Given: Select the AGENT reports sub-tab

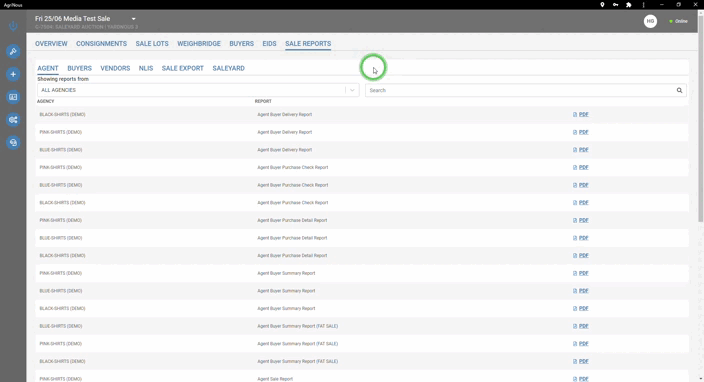Looking at the screenshot, I should tap(48, 68).
